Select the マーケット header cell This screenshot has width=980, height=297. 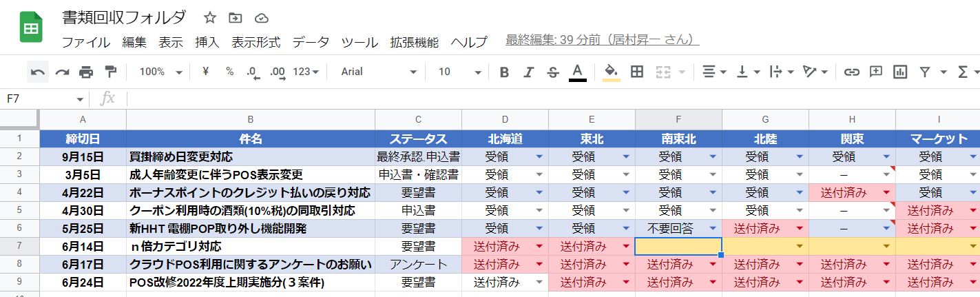click(x=938, y=139)
